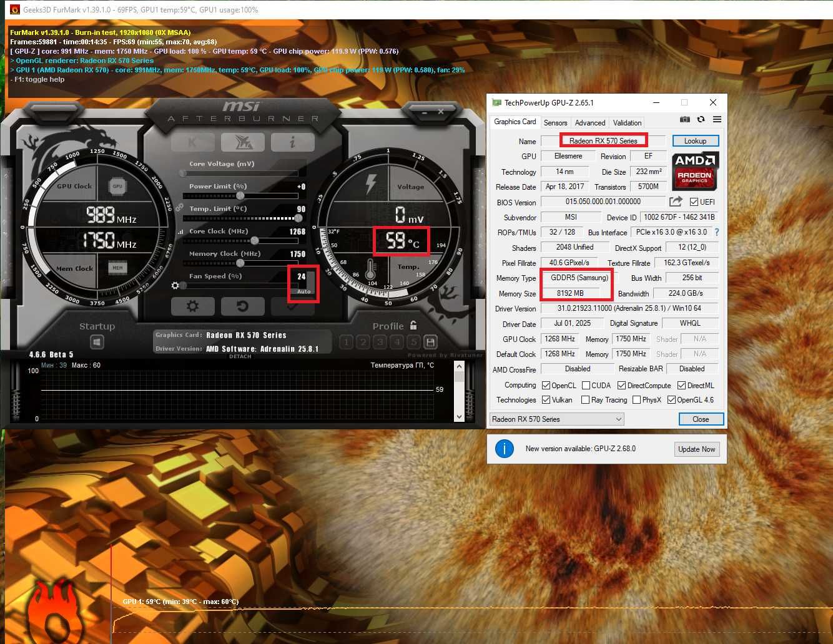Switch to the Sensors tab

tap(555, 123)
